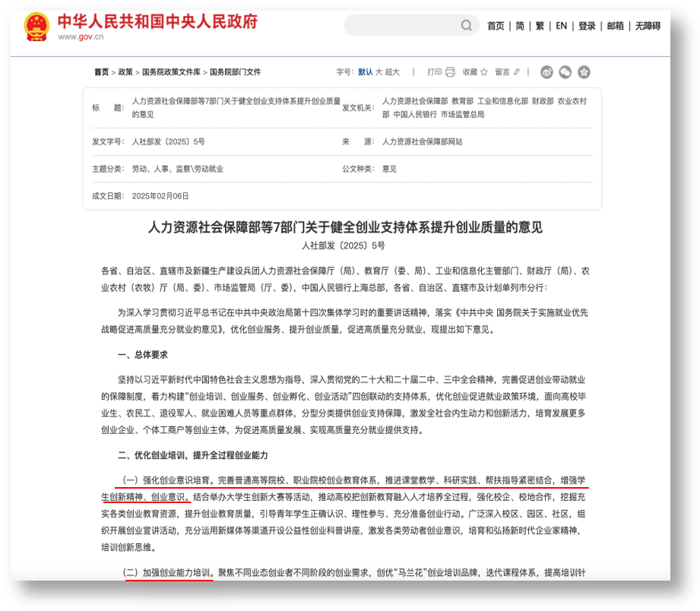Click section heading 二、优化创业培训，提升全过程创业能力
The width and height of the screenshot is (700, 611).
(x=192, y=455)
